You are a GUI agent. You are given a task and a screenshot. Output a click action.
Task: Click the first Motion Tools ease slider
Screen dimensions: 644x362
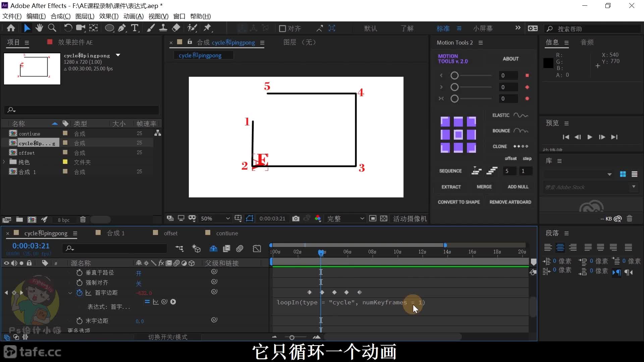(x=473, y=75)
